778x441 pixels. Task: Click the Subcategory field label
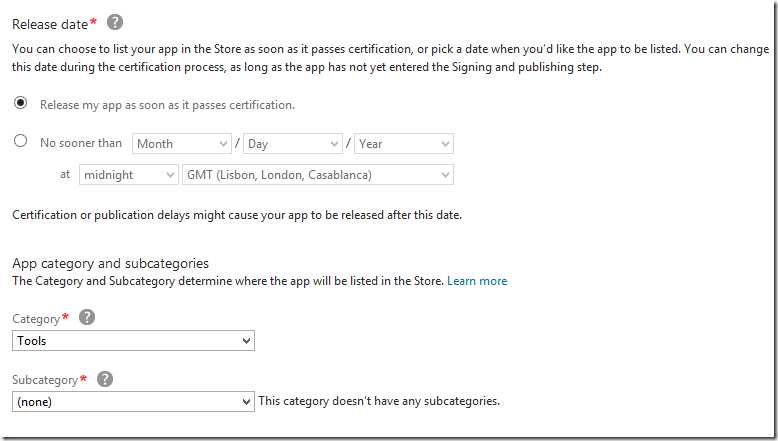pyautogui.click(x=45, y=380)
